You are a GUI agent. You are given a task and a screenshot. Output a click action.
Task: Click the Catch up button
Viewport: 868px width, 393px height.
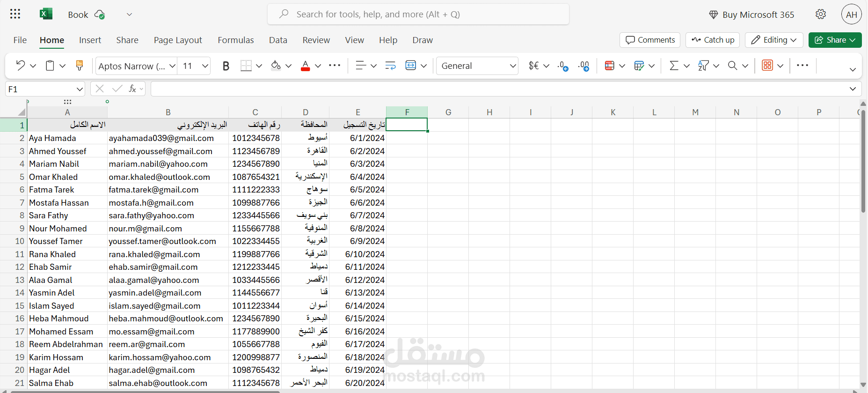(713, 40)
